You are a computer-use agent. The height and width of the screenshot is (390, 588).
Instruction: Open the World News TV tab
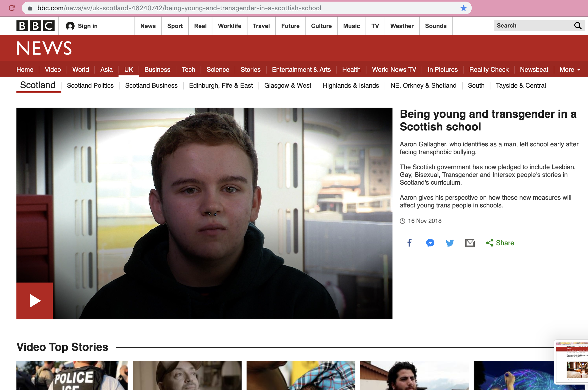(394, 70)
